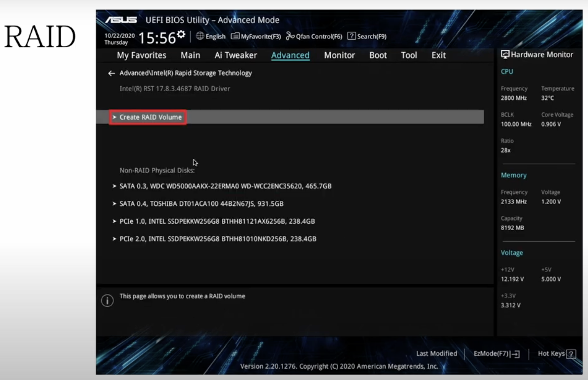588x380 pixels.
Task: Click the back arrow beside the Advanced breadcrumb
Action: point(111,73)
